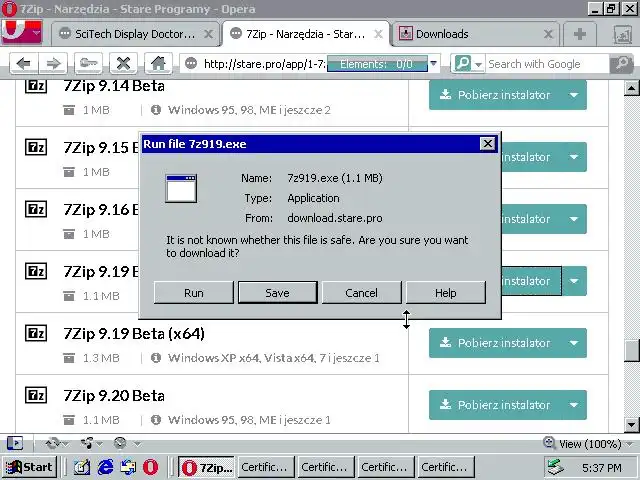640x480 pixels.
Task: Start search with the magnifier button
Action: click(x=622, y=64)
